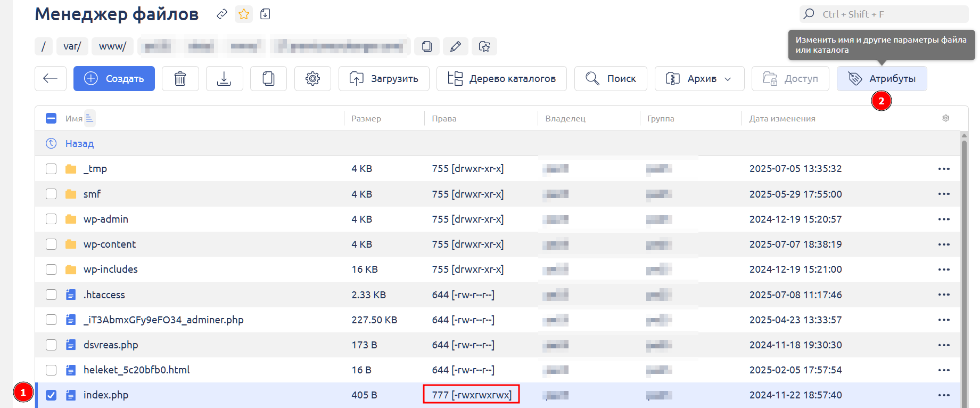Click the copy file icon in toolbar
This screenshot has width=980, height=408.
(268, 79)
